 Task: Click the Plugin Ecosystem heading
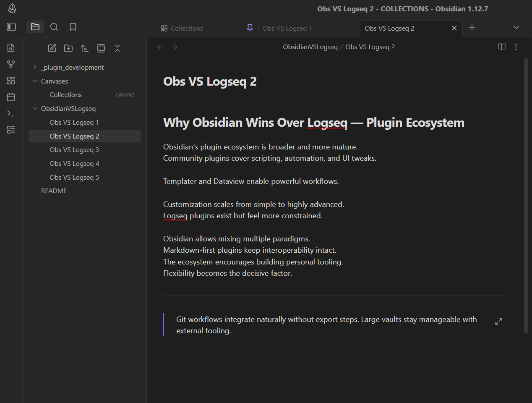[314, 123]
